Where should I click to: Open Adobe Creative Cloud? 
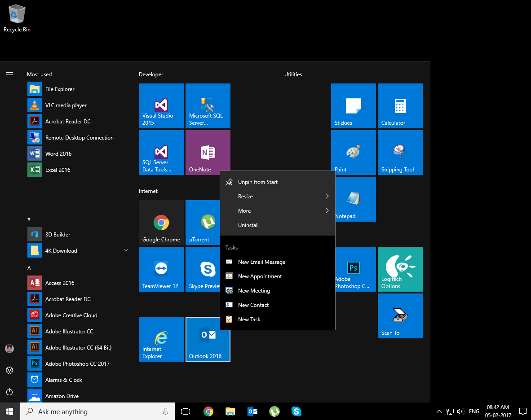78,315
